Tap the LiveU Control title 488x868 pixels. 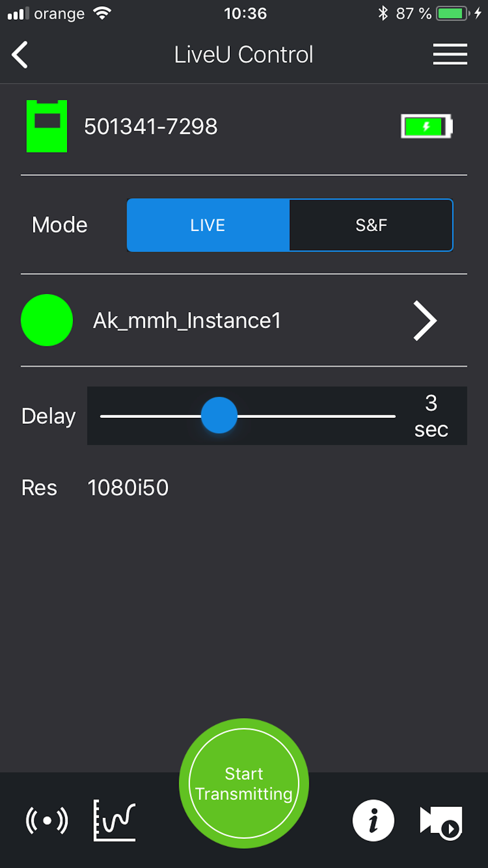244,54
